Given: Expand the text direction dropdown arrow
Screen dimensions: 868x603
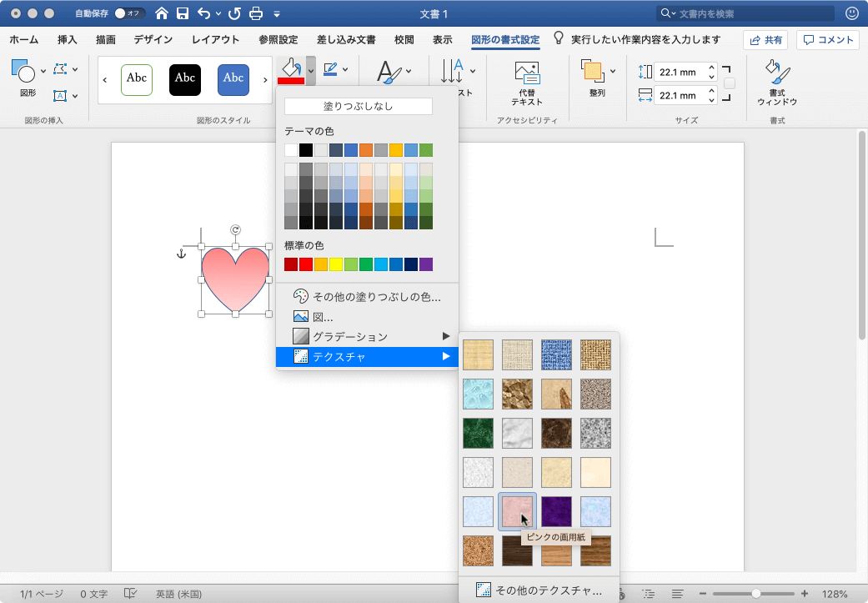Looking at the screenshot, I should coord(473,71).
